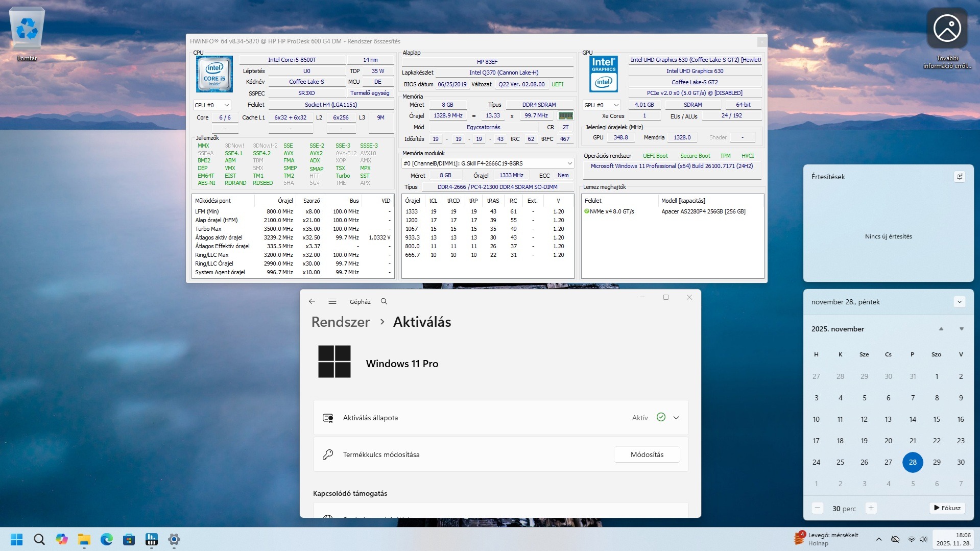This screenshot has width=980, height=551.
Task: Click the 2025. november month header
Action: [838, 329]
